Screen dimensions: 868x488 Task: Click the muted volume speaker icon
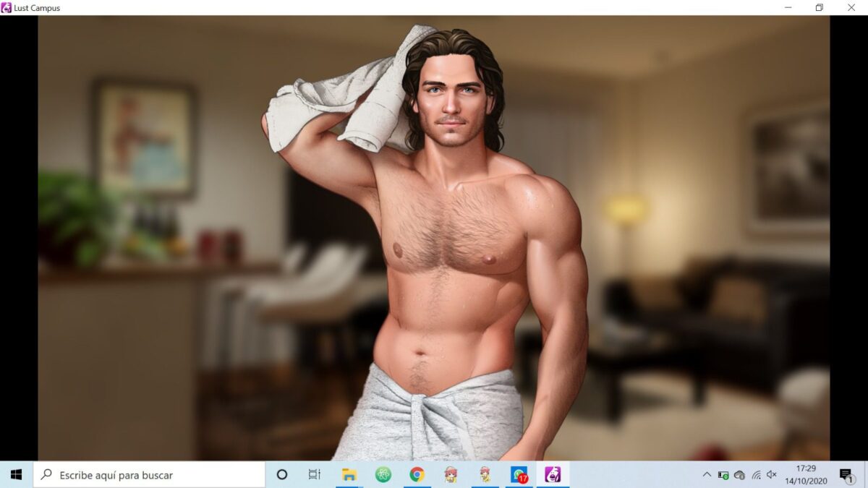[x=772, y=475]
